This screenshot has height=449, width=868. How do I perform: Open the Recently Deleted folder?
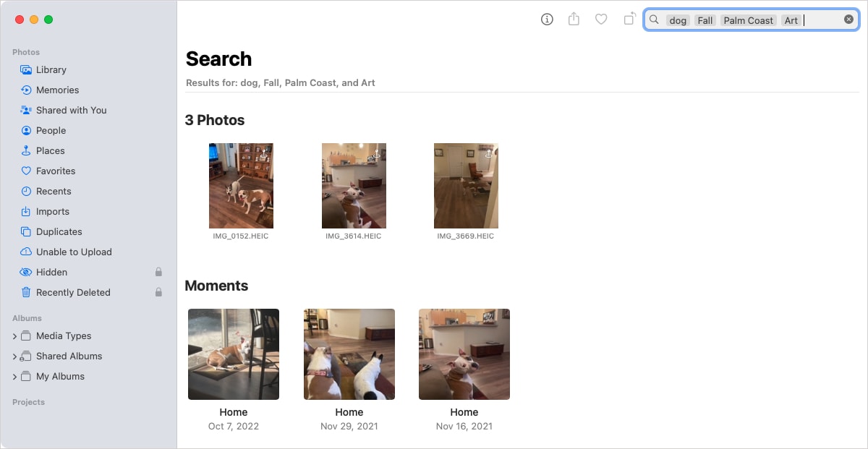[72, 292]
